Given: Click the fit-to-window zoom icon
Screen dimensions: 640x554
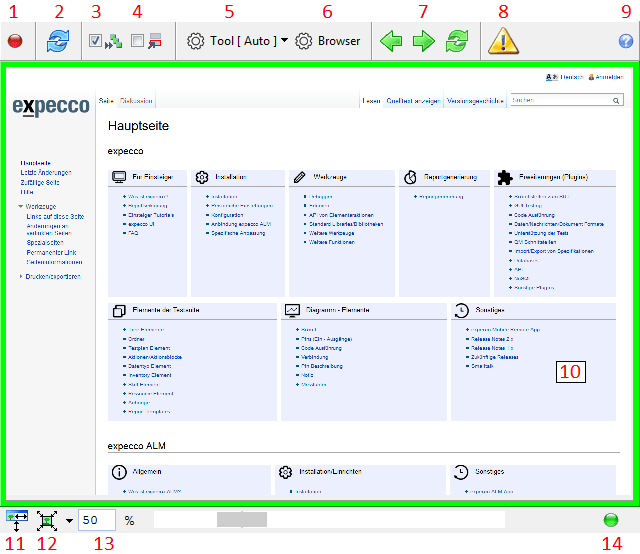Looking at the screenshot, I should coord(47,520).
